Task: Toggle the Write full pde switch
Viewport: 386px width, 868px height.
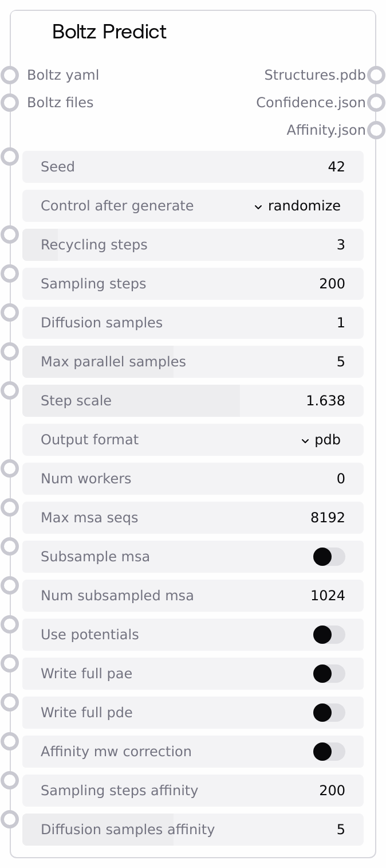Action: pos(329,713)
